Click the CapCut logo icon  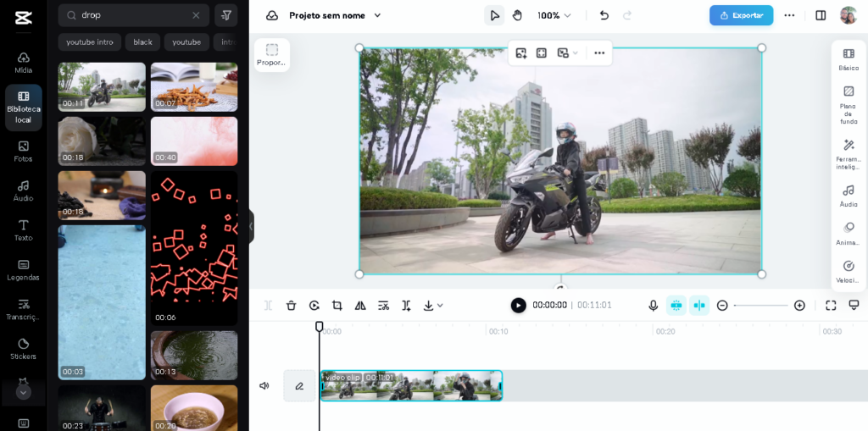coord(23,17)
